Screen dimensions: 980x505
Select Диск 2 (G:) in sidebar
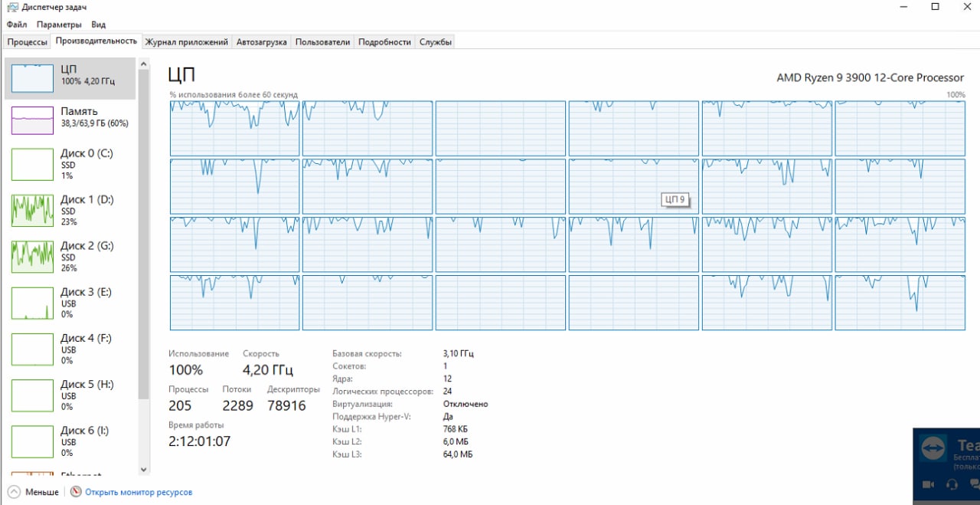70,256
